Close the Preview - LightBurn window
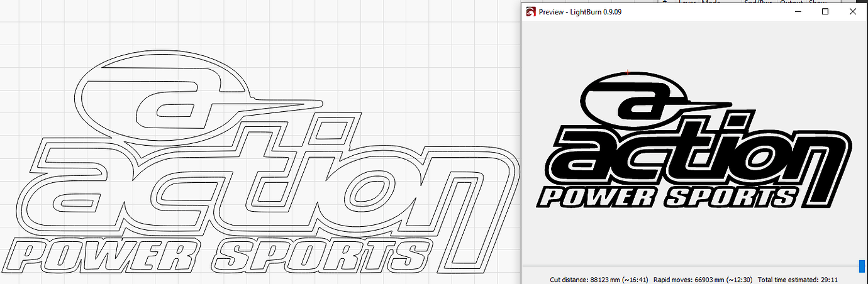 (x=854, y=11)
